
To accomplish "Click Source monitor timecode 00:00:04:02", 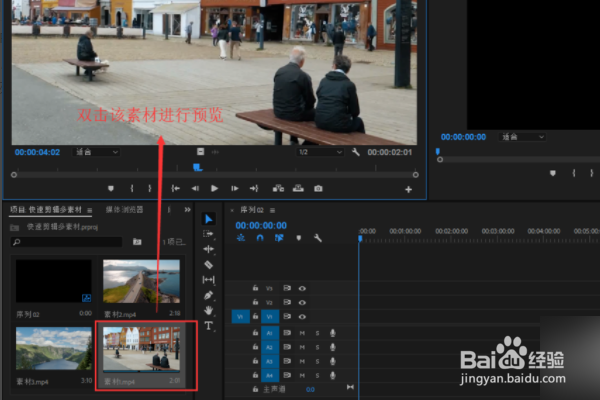I will coord(38,152).
